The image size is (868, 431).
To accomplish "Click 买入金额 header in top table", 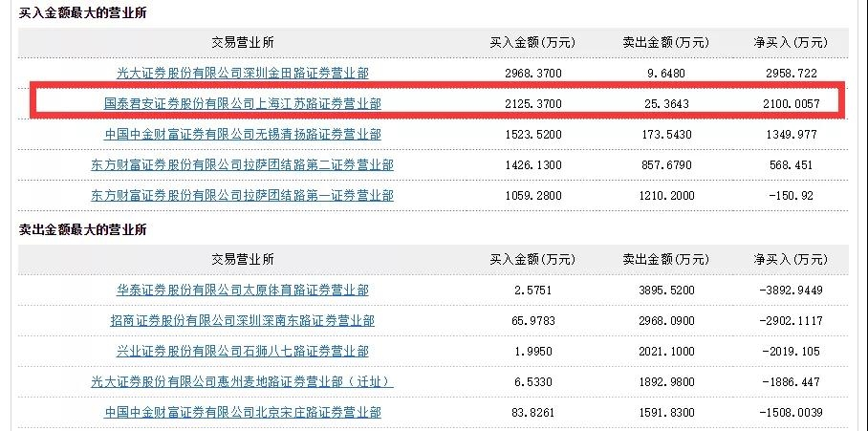I will coord(532,43).
